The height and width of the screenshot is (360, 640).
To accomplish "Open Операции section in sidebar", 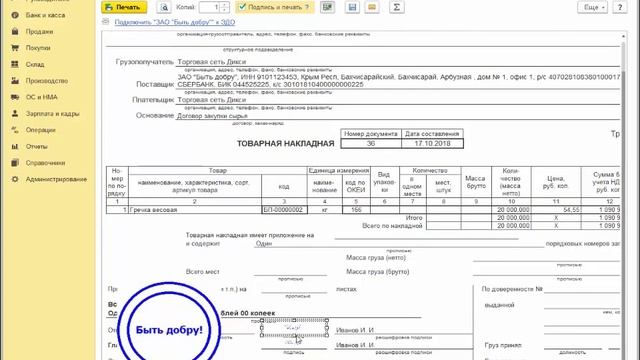I will (40, 130).
